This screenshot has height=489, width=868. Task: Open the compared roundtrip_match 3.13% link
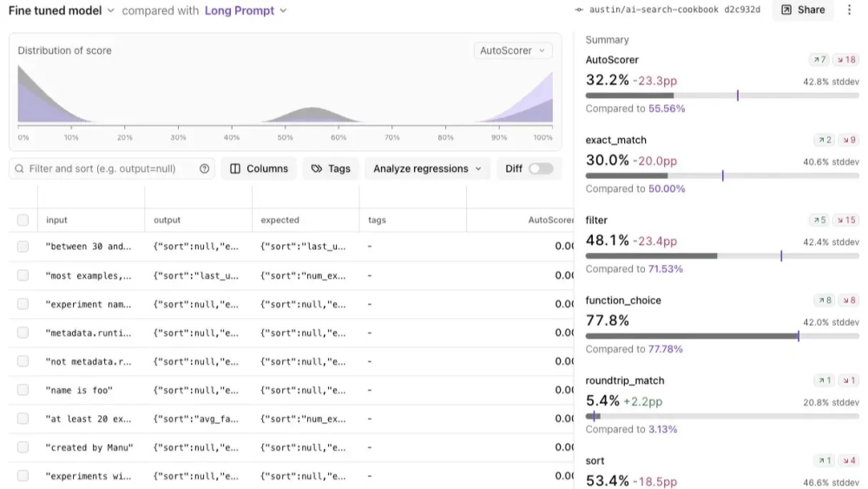pos(662,429)
